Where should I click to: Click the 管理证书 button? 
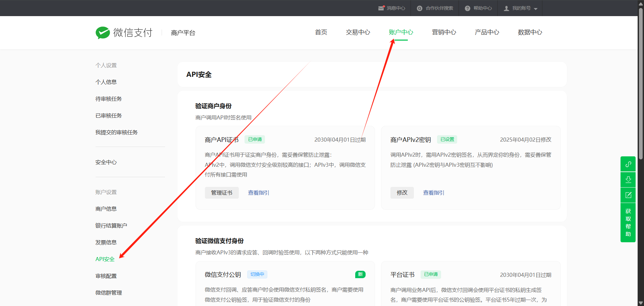(x=221, y=193)
